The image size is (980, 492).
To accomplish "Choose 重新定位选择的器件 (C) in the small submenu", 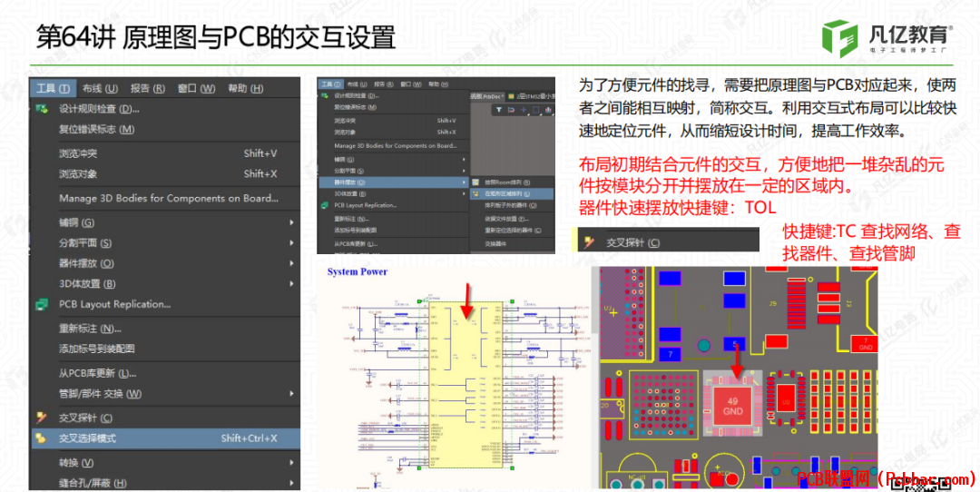I will click(512, 230).
